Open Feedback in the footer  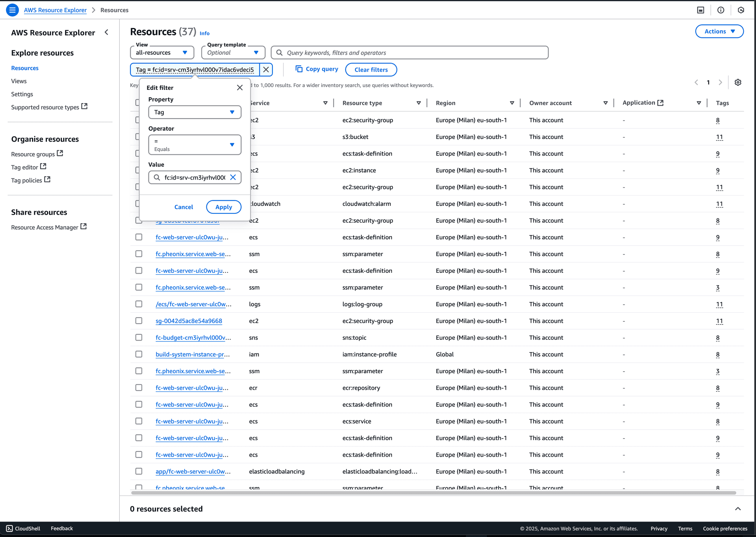click(62, 528)
